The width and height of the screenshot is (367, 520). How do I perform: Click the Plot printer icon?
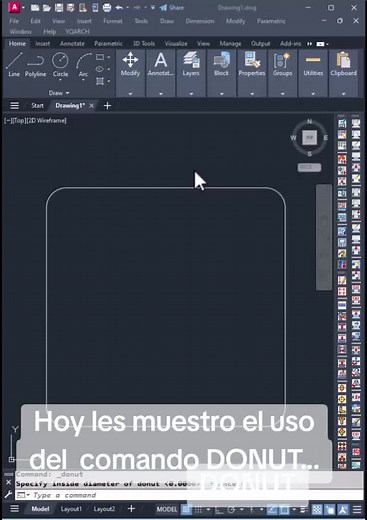click(x=107, y=7)
